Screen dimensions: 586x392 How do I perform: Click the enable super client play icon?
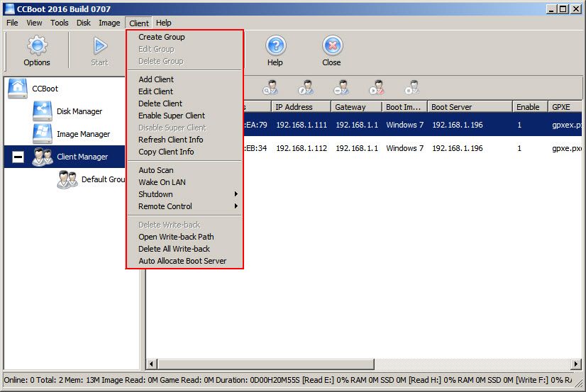(x=377, y=87)
